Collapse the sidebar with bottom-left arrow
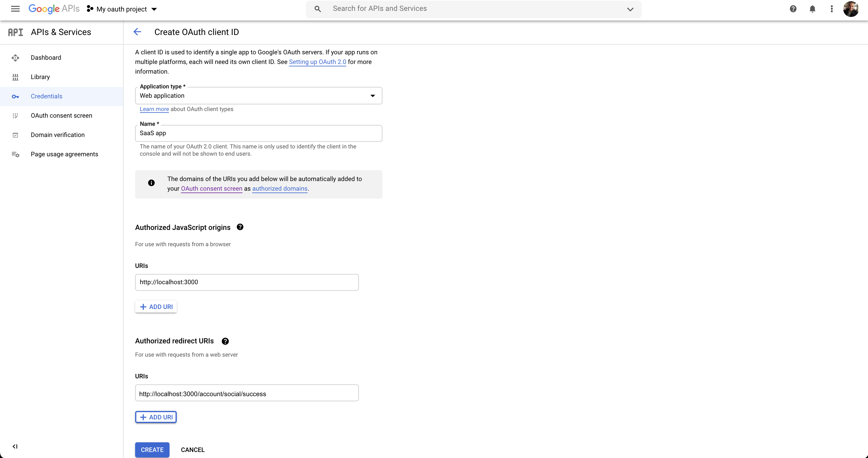Screen dimensions: 868x458 15,446
